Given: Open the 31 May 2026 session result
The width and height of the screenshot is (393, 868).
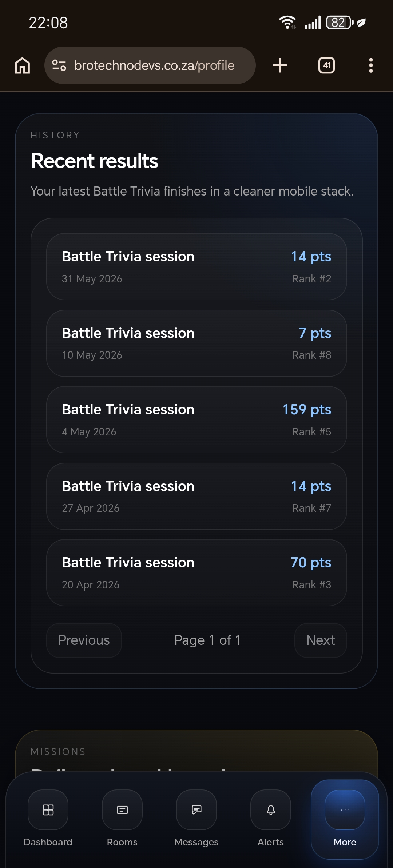Looking at the screenshot, I should (196, 267).
